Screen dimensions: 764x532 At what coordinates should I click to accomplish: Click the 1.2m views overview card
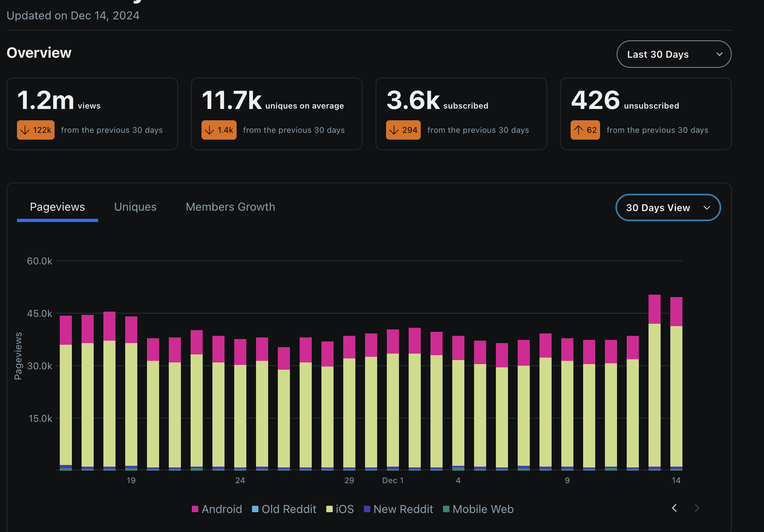(92, 113)
